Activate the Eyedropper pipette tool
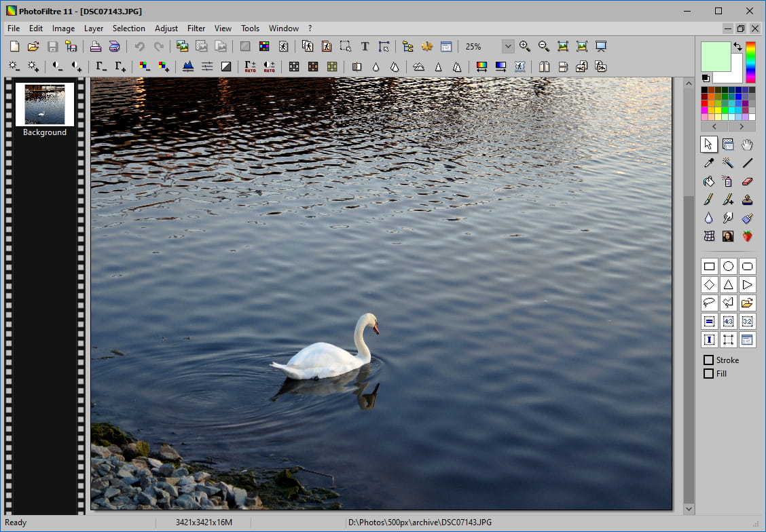 pos(708,163)
